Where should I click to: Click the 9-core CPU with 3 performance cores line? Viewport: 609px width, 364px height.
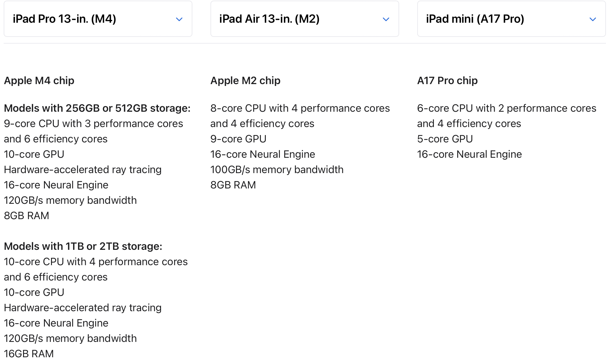click(93, 124)
